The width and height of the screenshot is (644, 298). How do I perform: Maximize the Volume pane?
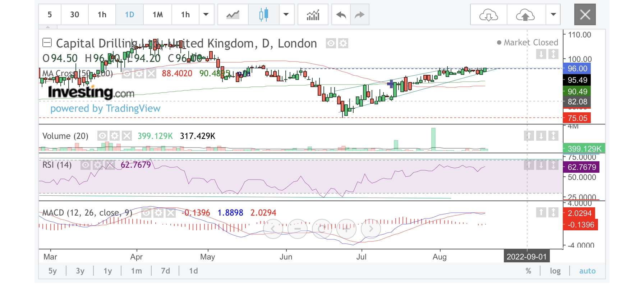[553, 136]
